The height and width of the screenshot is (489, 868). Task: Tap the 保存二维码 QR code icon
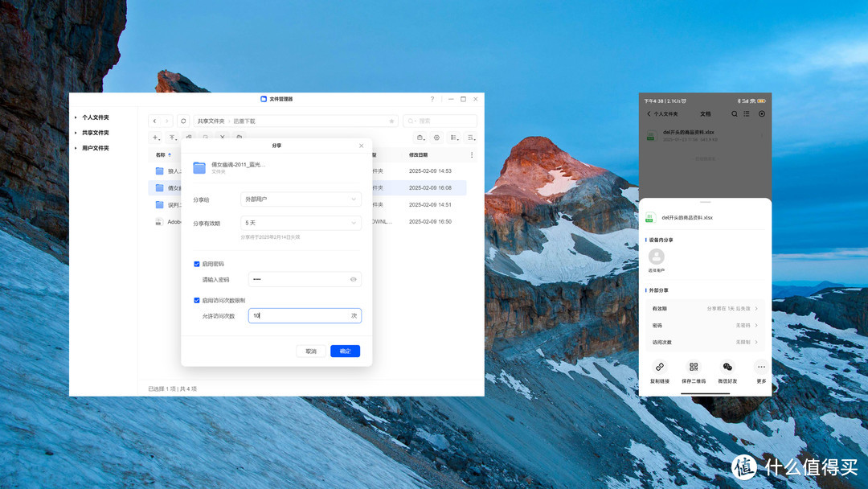(694, 367)
